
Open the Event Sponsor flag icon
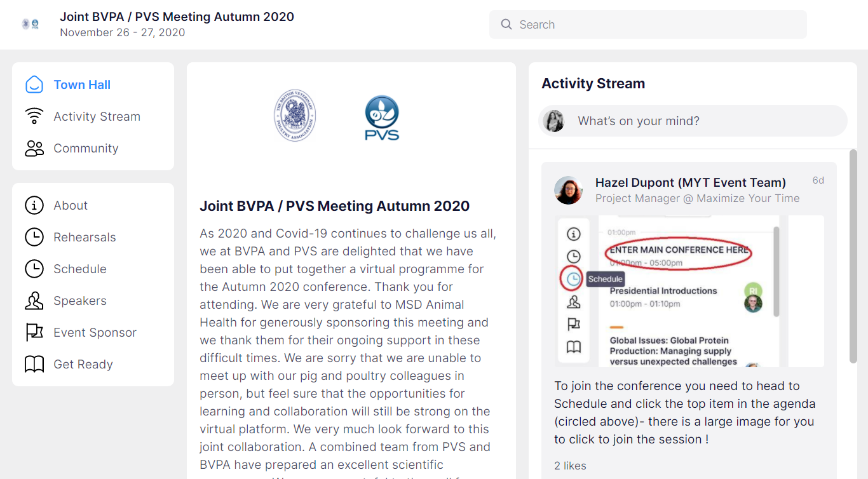34,332
